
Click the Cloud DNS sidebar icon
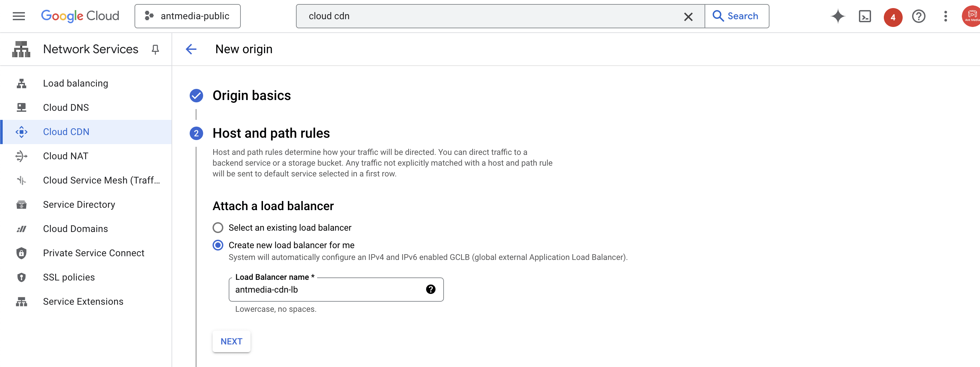click(21, 108)
